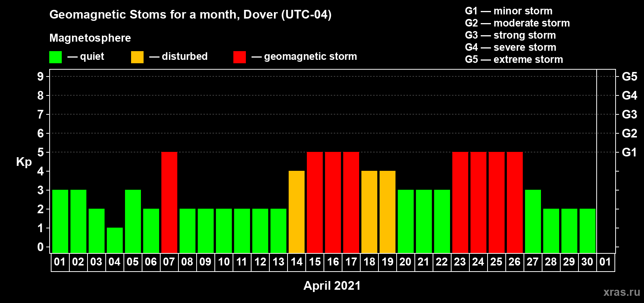Click the red bar for day 16
The width and height of the screenshot is (644, 303).
click(x=333, y=203)
